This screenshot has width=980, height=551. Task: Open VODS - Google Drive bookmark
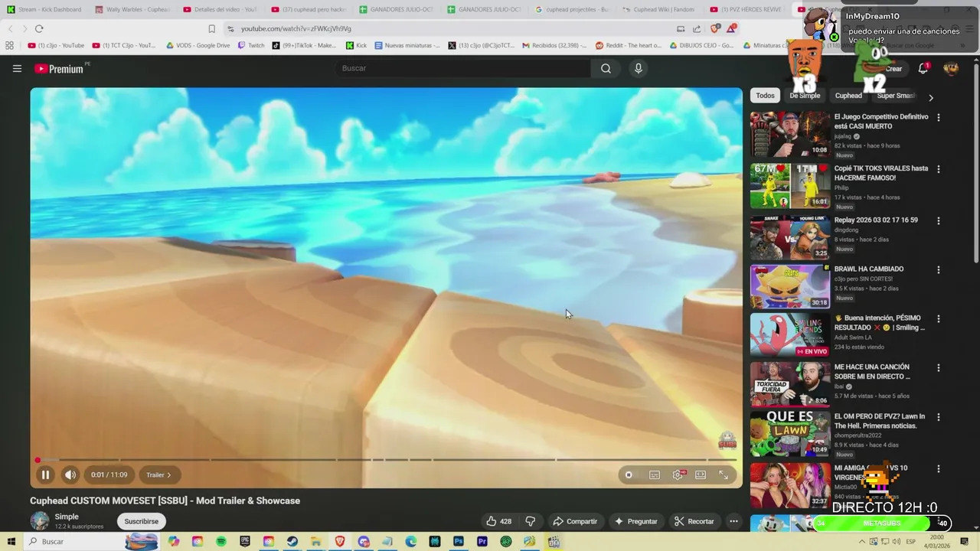[198, 45]
